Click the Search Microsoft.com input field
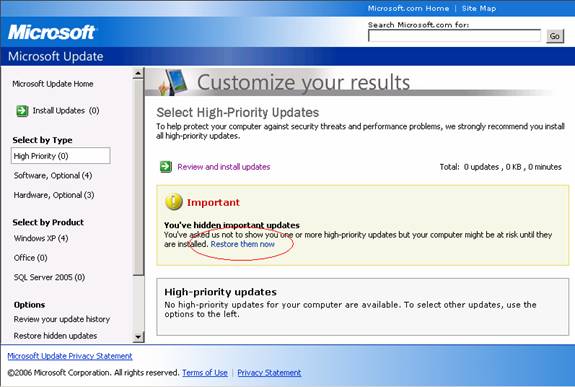 [454, 36]
